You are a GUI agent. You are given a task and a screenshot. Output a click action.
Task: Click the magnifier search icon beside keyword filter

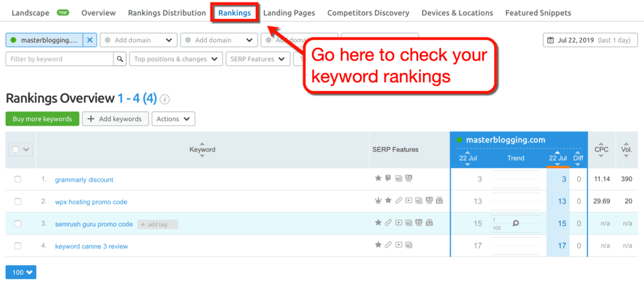click(120, 59)
